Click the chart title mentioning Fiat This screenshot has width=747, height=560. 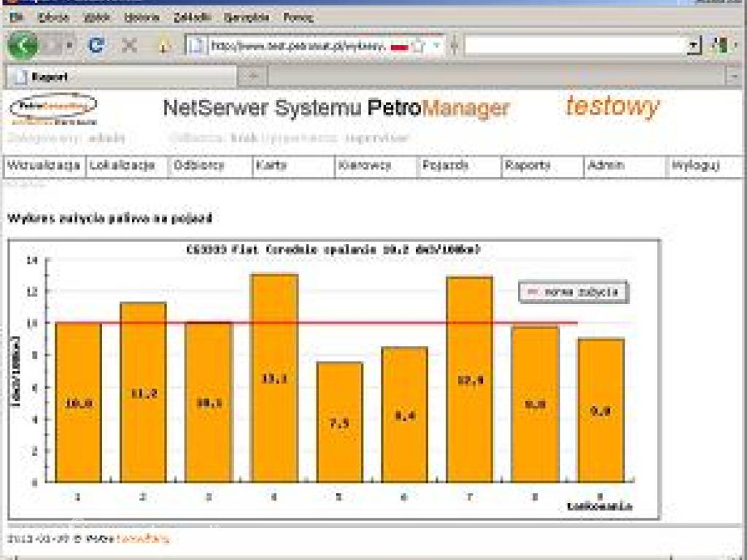pos(333,249)
